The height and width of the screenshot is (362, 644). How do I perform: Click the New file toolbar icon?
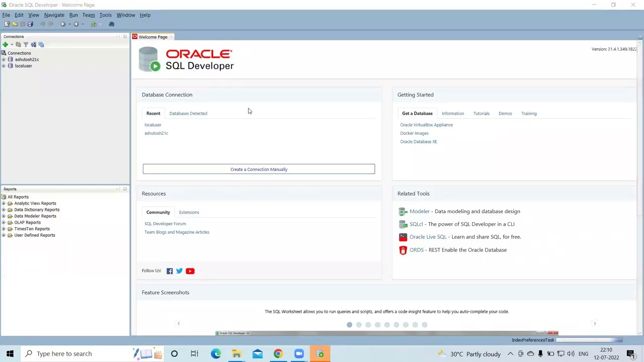(x=7, y=24)
